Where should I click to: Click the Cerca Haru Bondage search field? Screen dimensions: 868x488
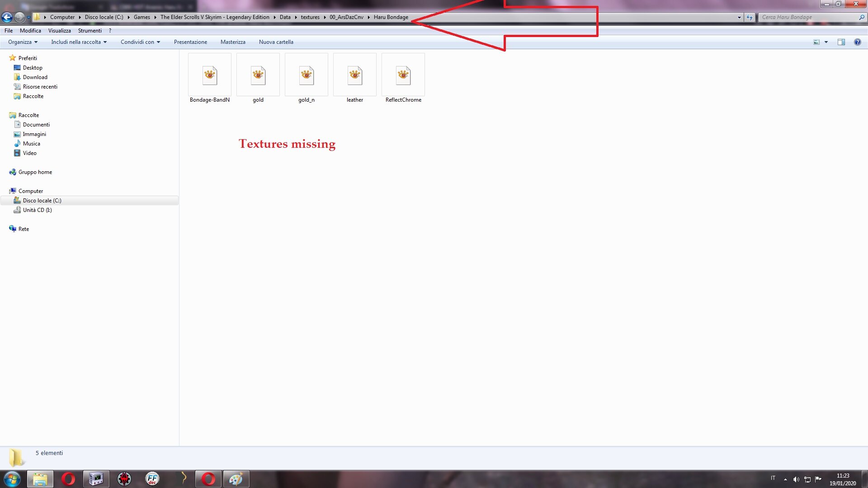[x=808, y=17]
